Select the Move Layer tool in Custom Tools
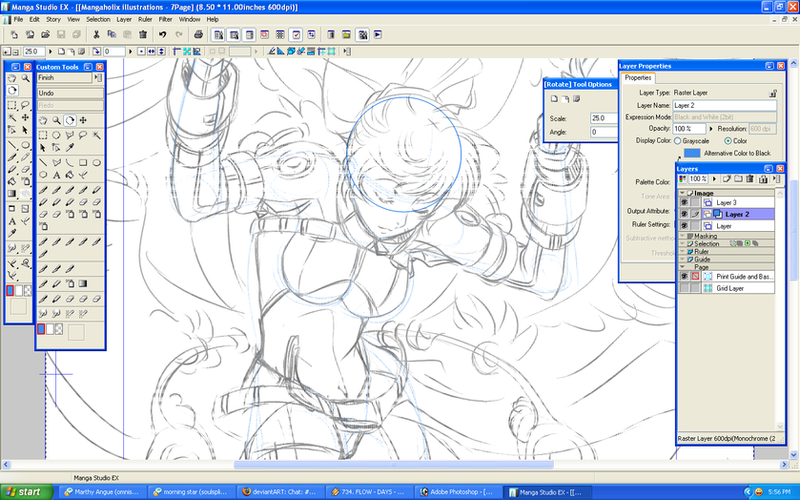This screenshot has height=500, width=800. point(83,120)
